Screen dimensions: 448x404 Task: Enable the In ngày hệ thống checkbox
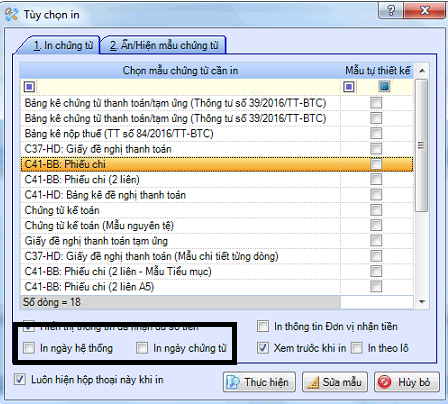(29, 348)
